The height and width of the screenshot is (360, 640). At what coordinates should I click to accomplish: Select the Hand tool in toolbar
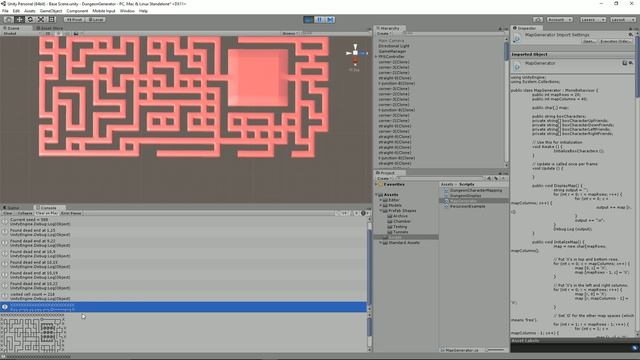(x=8, y=19)
